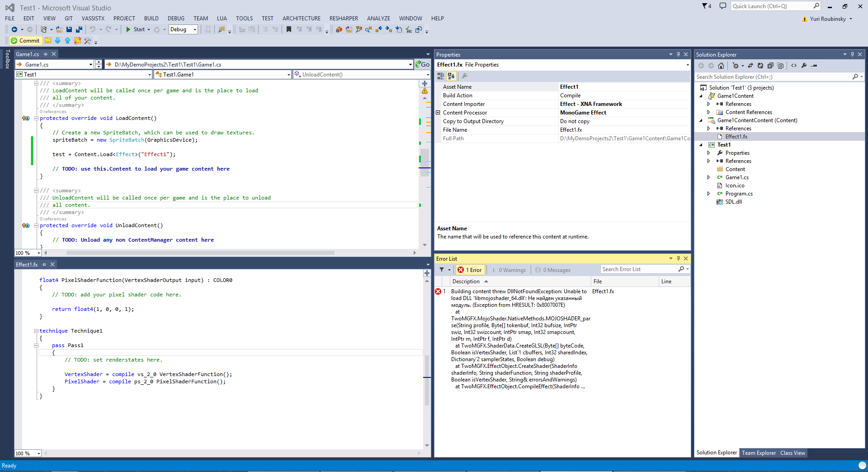
Task: Click Sync with Active Document icon
Action: pyautogui.click(x=750, y=66)
